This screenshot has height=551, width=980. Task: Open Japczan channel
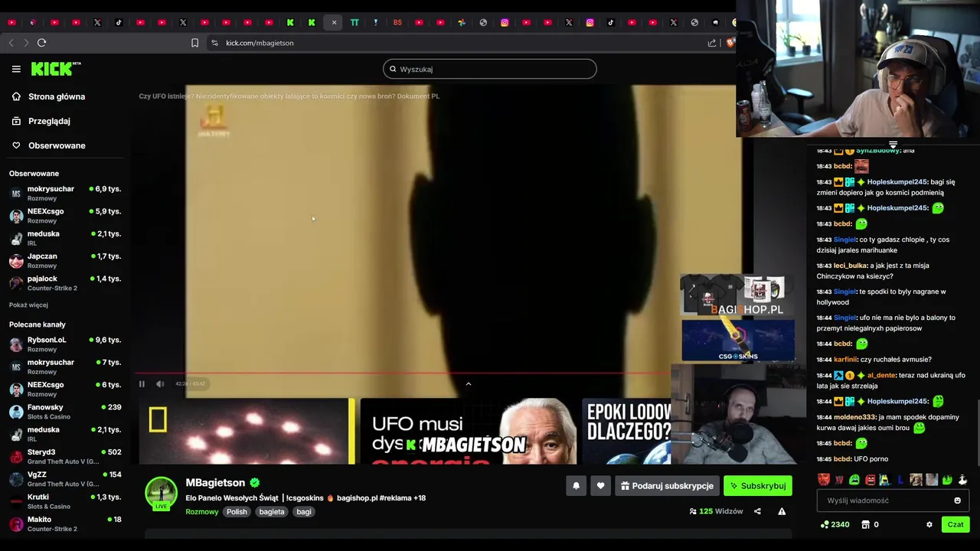65,260
